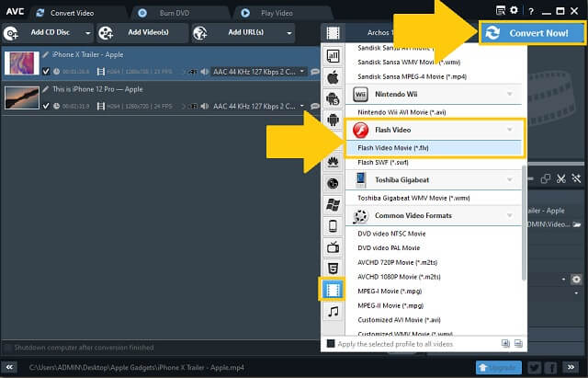The image size is (588, 378).
Task: Enable Shutdown computer after conversion finished
Action: [8, 348]
